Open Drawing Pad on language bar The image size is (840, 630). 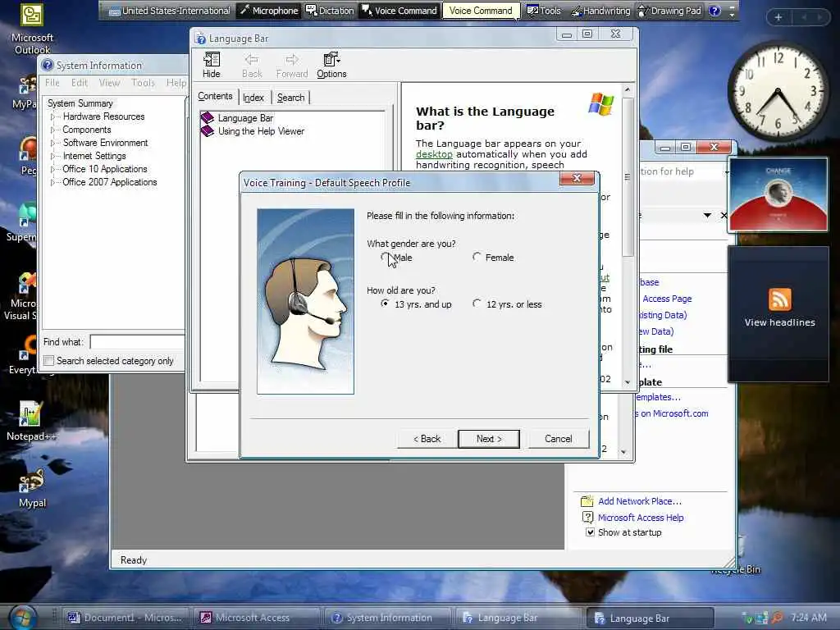pos(669,11)
